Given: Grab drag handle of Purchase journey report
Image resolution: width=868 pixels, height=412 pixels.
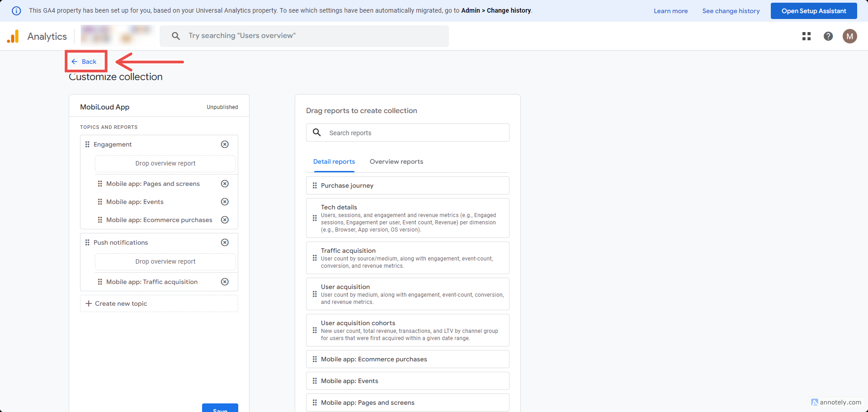Looking at the screenshot, I should click(315, 185).
